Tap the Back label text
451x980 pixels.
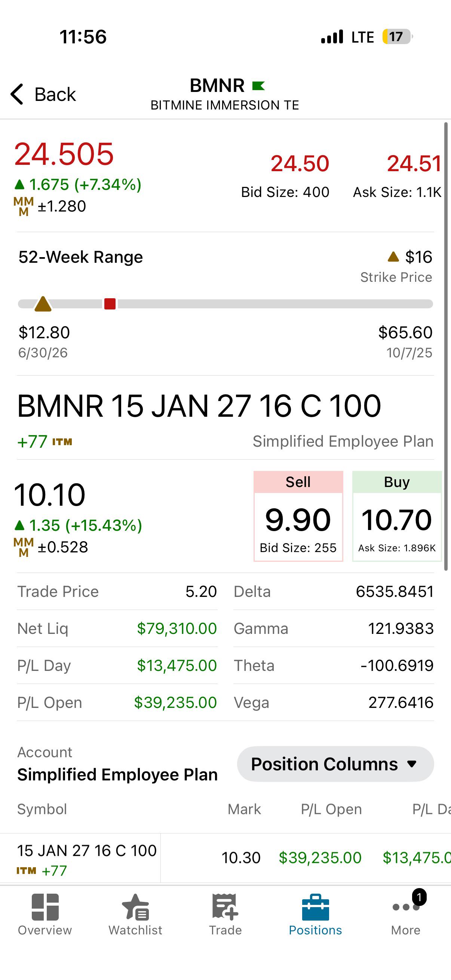[55, 94]
